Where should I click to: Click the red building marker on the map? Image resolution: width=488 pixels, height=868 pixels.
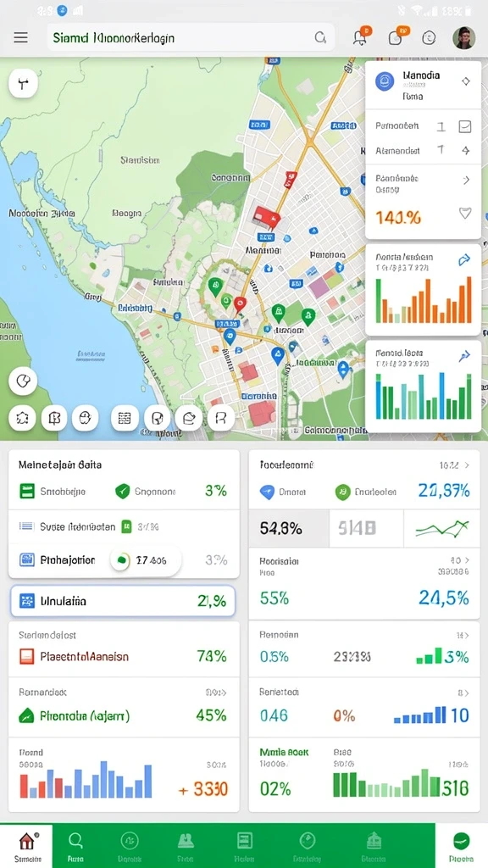[x=266, y=217]
